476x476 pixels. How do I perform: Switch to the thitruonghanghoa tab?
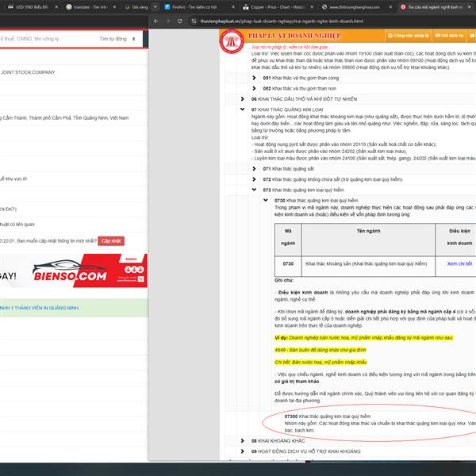352,7
